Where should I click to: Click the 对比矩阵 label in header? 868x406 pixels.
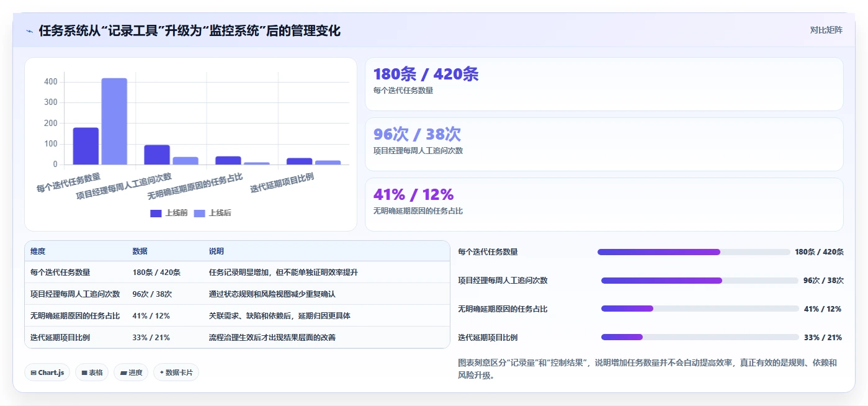pyautogui.click(x=826, y=30)
